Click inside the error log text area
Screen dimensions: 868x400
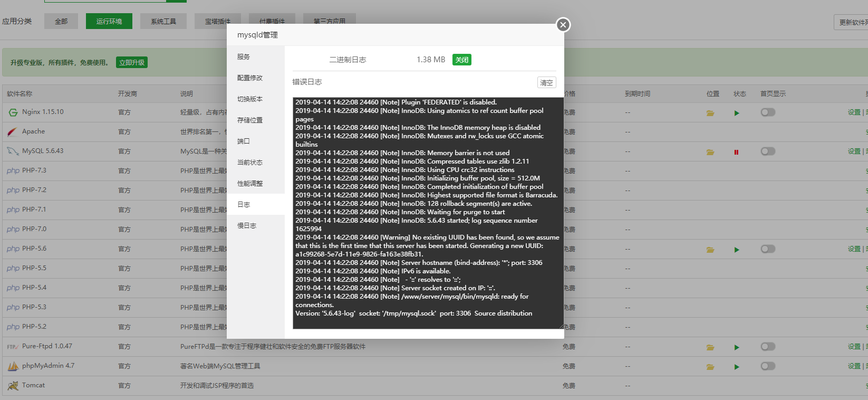pyautogui.click(x=428, y=213)
